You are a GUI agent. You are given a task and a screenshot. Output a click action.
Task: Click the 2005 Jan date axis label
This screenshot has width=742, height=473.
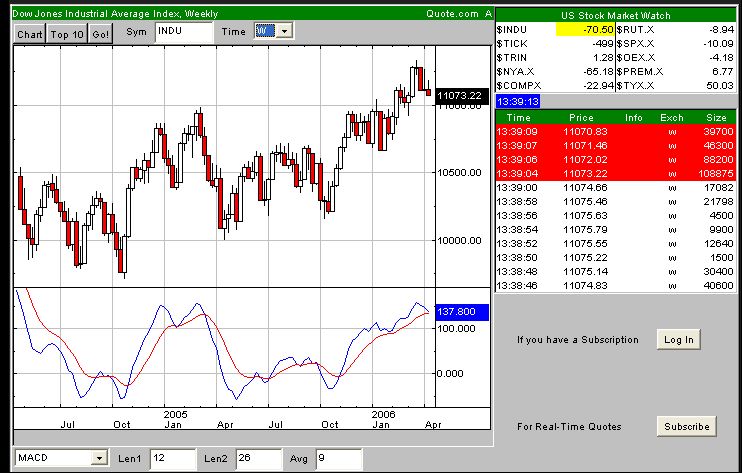pyautogui.click(x=175, y=420)
